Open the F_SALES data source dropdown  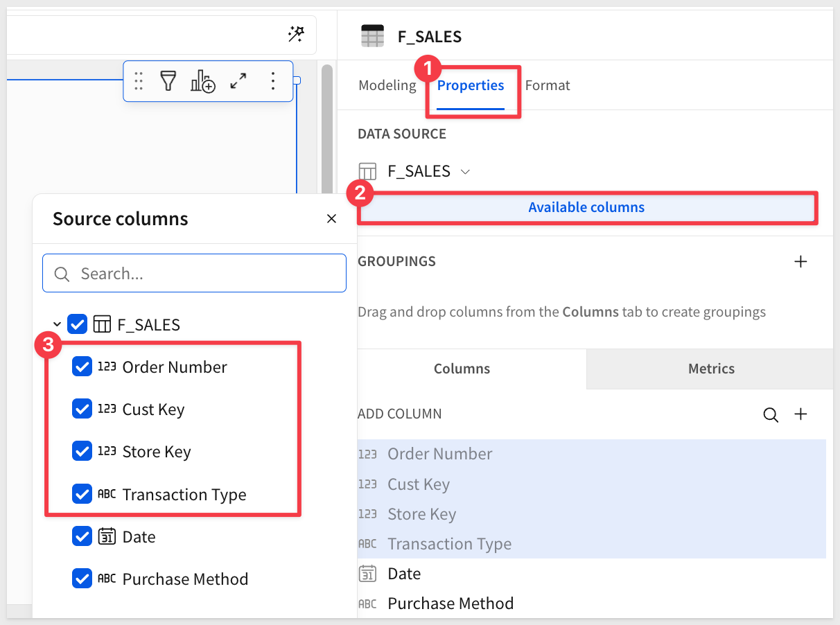(x=465, y=172)
